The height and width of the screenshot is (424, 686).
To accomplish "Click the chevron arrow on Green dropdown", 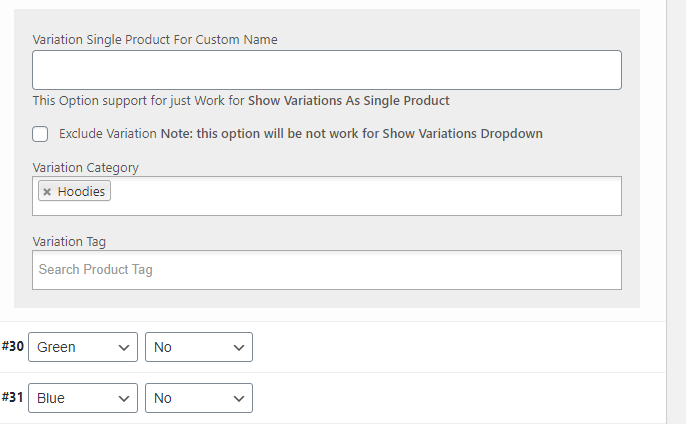I will (124, 348).
